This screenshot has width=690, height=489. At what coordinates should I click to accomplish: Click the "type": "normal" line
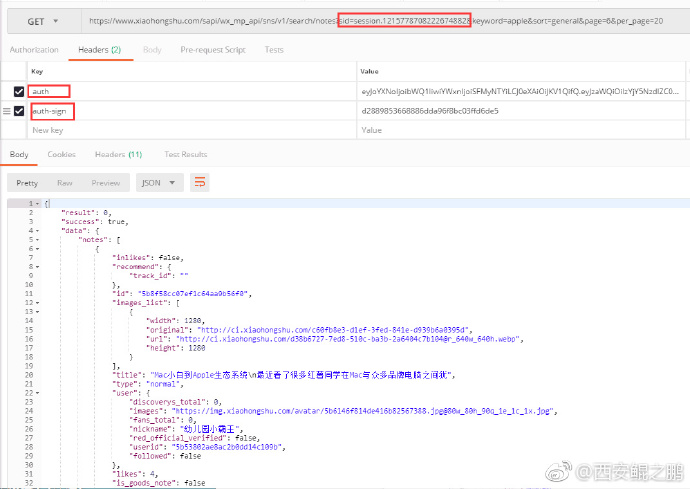[148, 384]
